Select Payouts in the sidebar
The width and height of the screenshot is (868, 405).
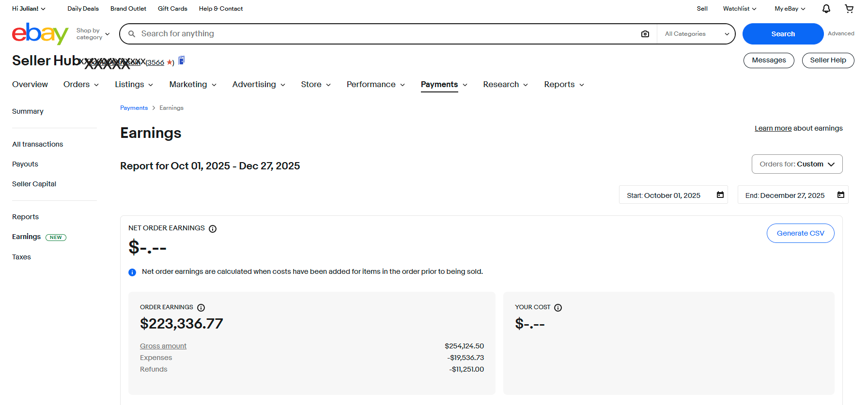pyautogui.click(x=25, y=164)
